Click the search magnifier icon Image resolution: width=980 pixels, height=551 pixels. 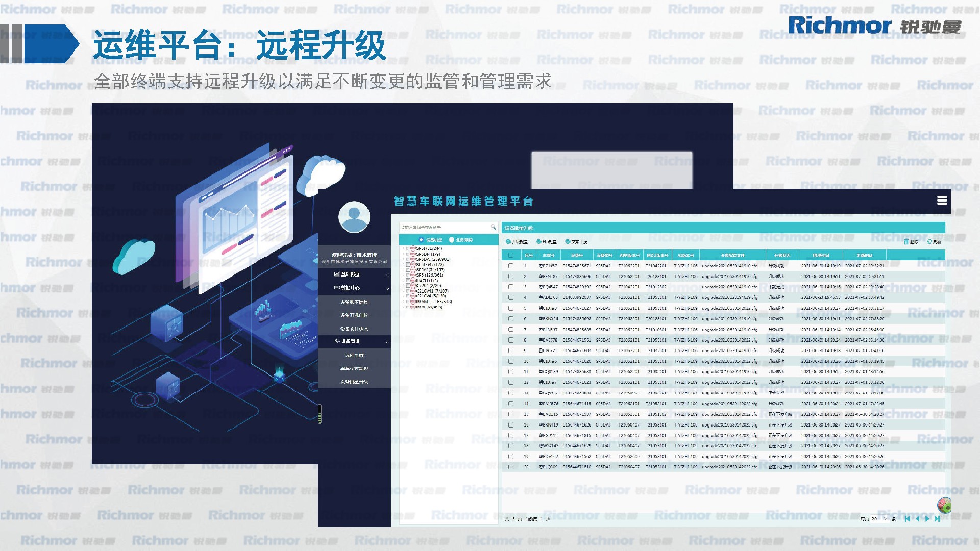493,227
